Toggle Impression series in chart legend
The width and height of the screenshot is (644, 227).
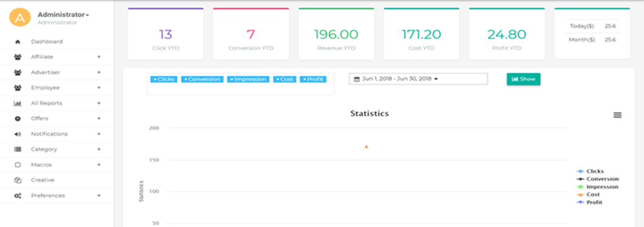(597, 187)
